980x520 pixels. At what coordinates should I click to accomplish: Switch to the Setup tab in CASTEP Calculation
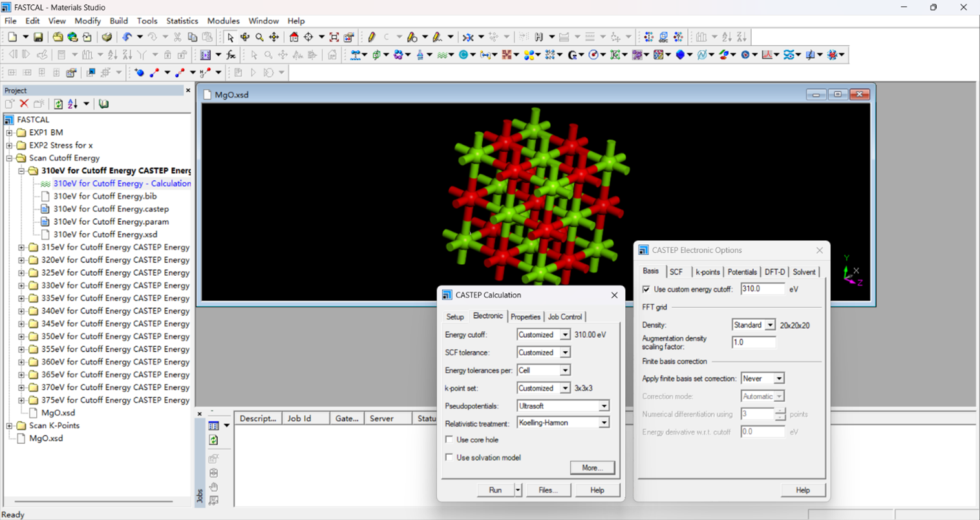click(x=455, y=317)
